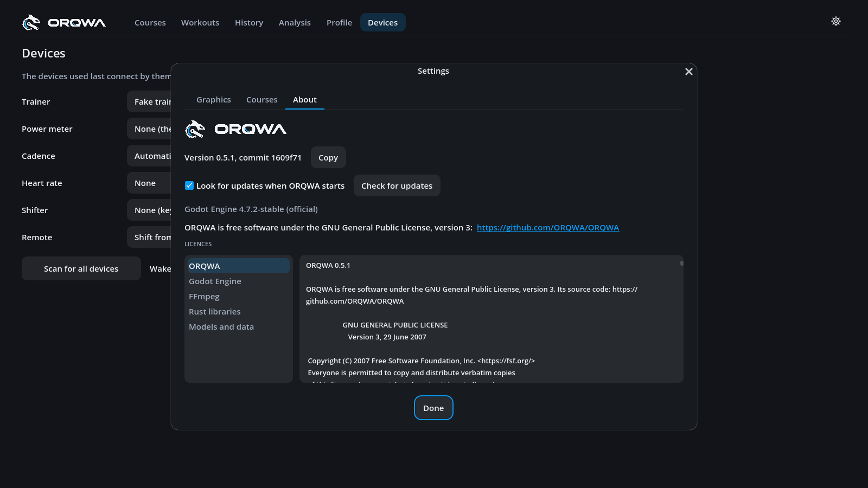Click the 'Version 0.5.1, commit 1609f71' text
Image resolution: width=868 pixels, height=488 pixels.
243,158
